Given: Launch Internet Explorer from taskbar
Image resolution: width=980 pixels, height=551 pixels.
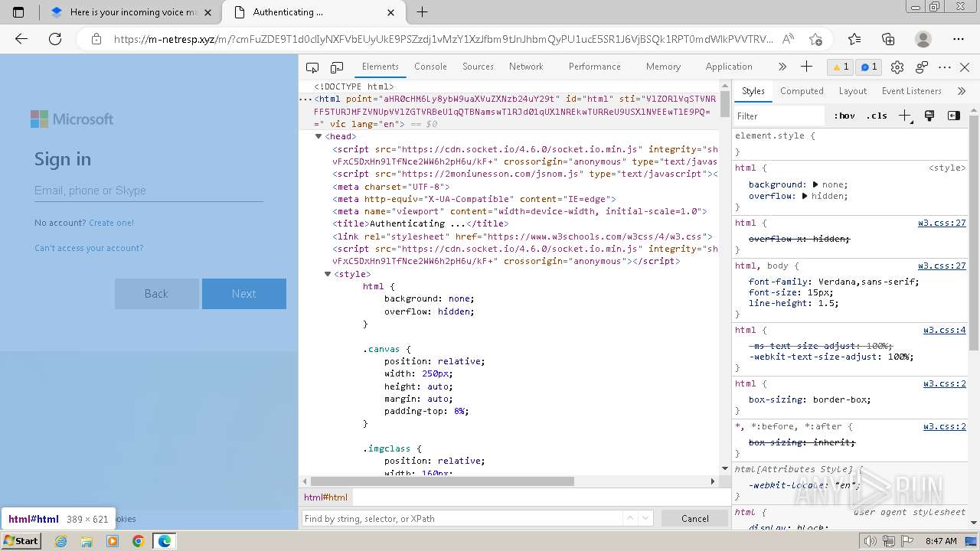Looking at the screenshot, I should 60,541.
